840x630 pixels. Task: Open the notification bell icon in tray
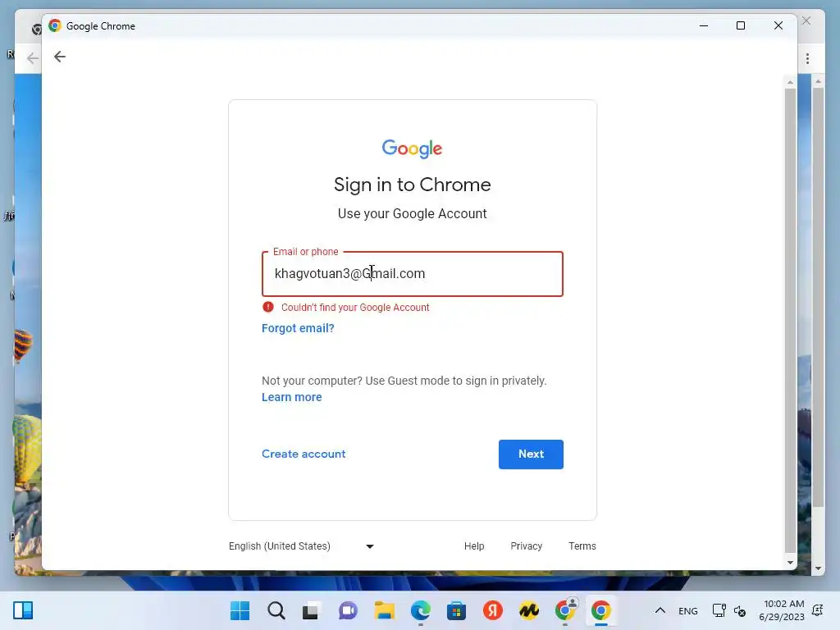[818, 610]
